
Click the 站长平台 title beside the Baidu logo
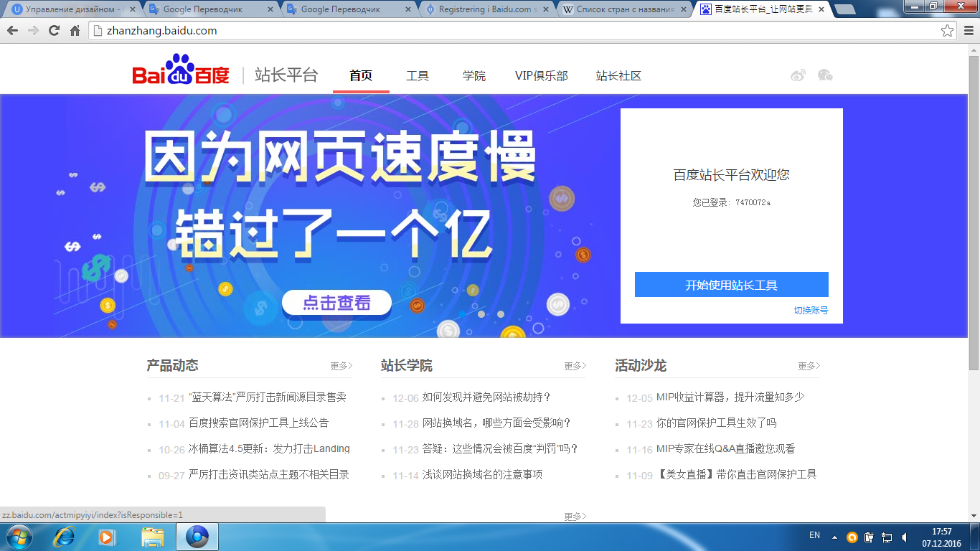(x=286, y=75)
